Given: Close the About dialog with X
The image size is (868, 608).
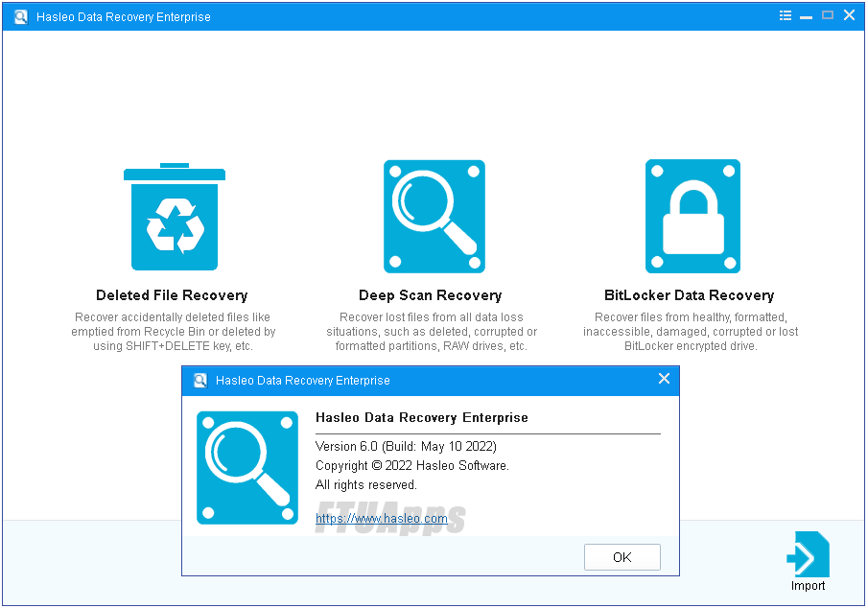Looking at the screenshot, I should click(x=665, y=379).
